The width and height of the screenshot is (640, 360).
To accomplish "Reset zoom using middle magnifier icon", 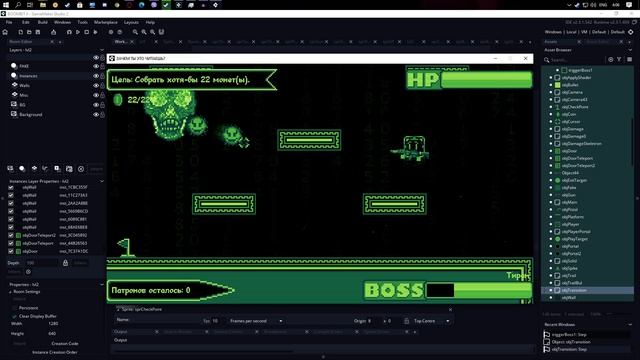I will (144, 32).
